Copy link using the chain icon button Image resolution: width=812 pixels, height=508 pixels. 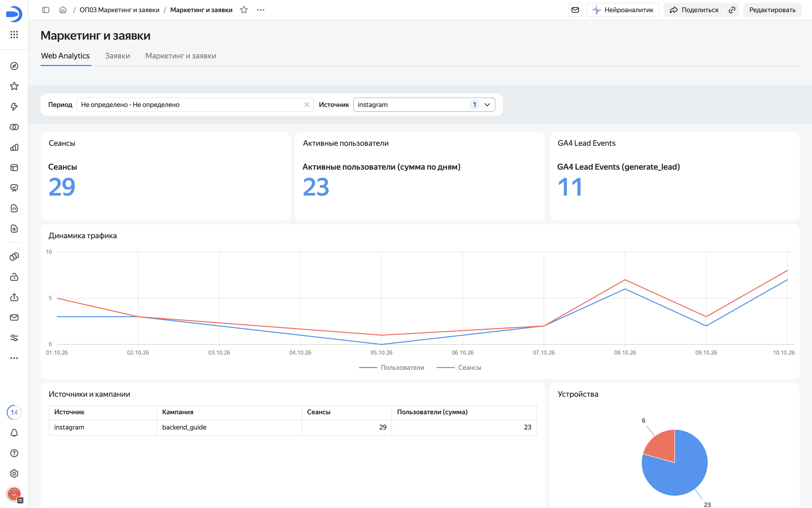732,10
